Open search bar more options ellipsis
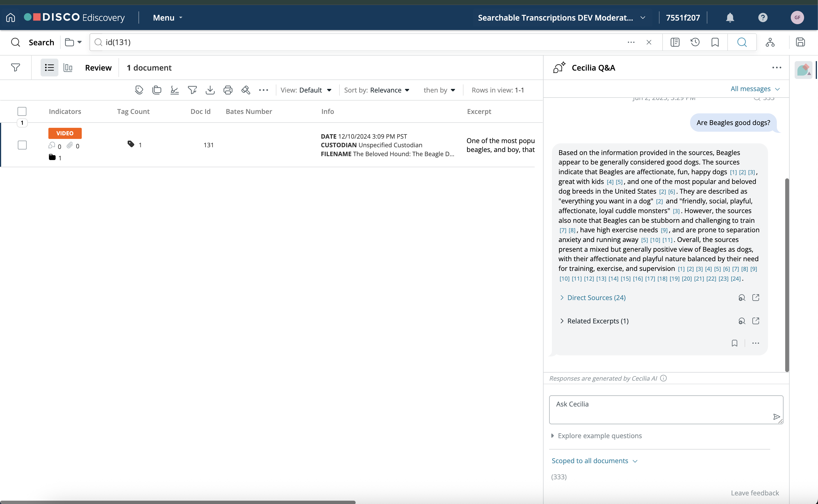The height and width of the screenshot is (504, 818). pos(631,42)
